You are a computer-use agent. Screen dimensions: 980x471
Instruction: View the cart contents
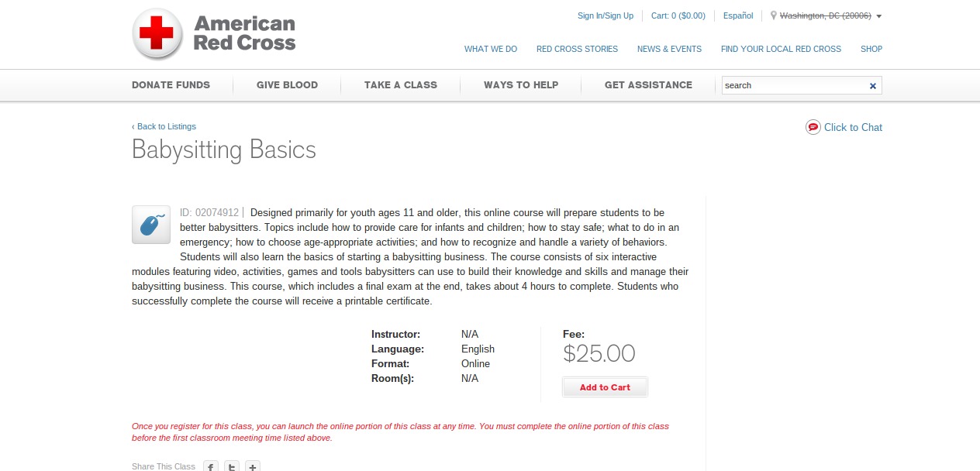(x=678, y=15)
